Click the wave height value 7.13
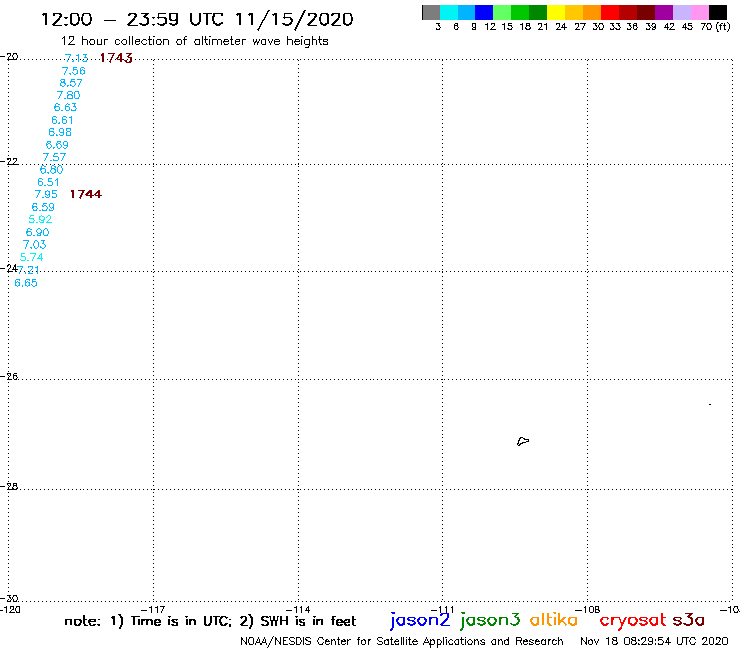740x650 pixels. pyautogui.click(x=76, y=58)
